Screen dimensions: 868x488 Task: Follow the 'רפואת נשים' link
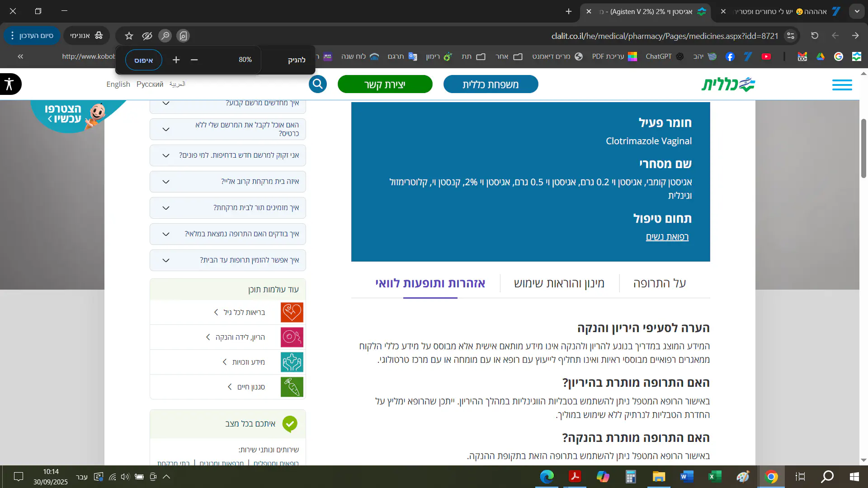667,237
